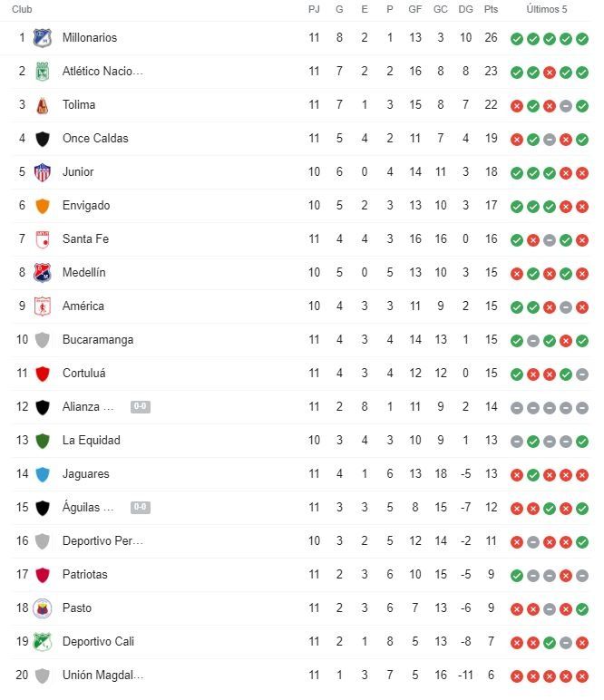The height and width of the screenshot is (700, 604).
Task: Click the Tolima club crest
Action: (x=43, y=105)
